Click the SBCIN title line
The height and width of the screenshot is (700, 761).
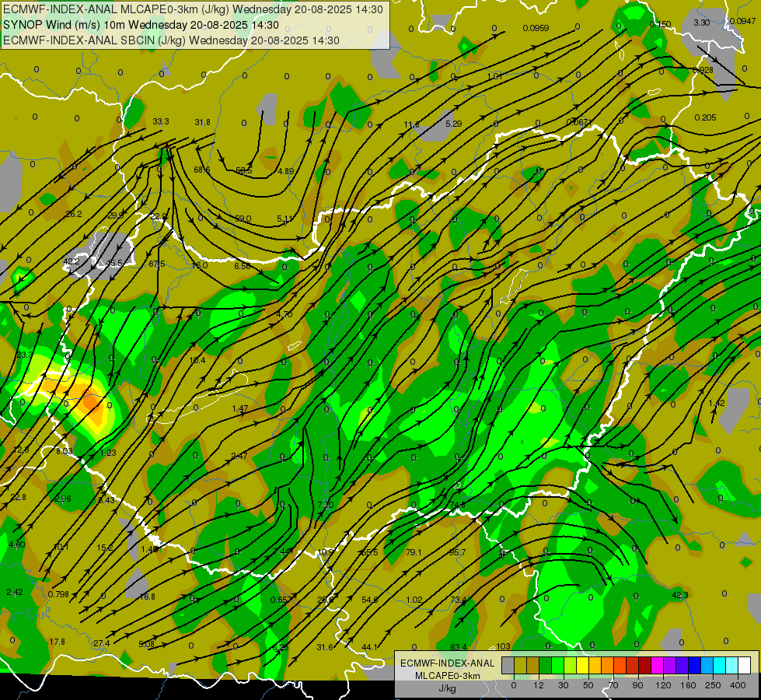(x=171, y=40)
